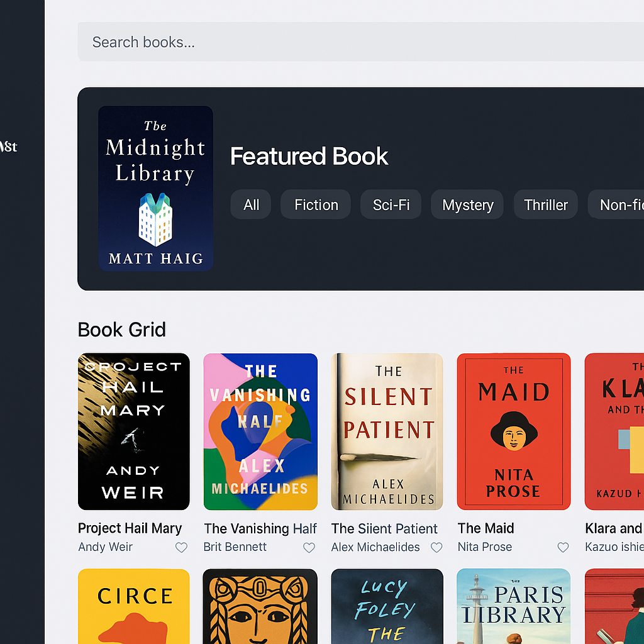The image size is (644, 644).
Task: Open the Circe book cover
Action: 134,606
